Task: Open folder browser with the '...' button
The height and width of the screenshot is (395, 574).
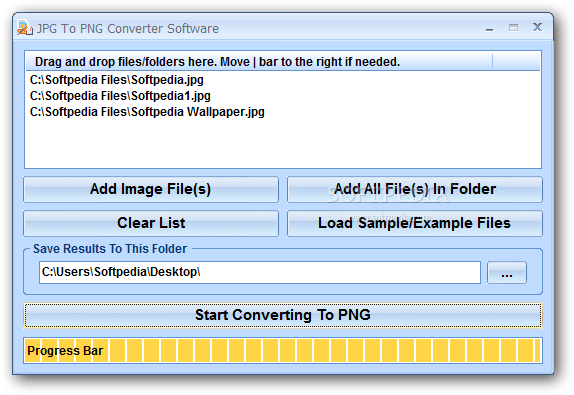Action: (507, 272)
